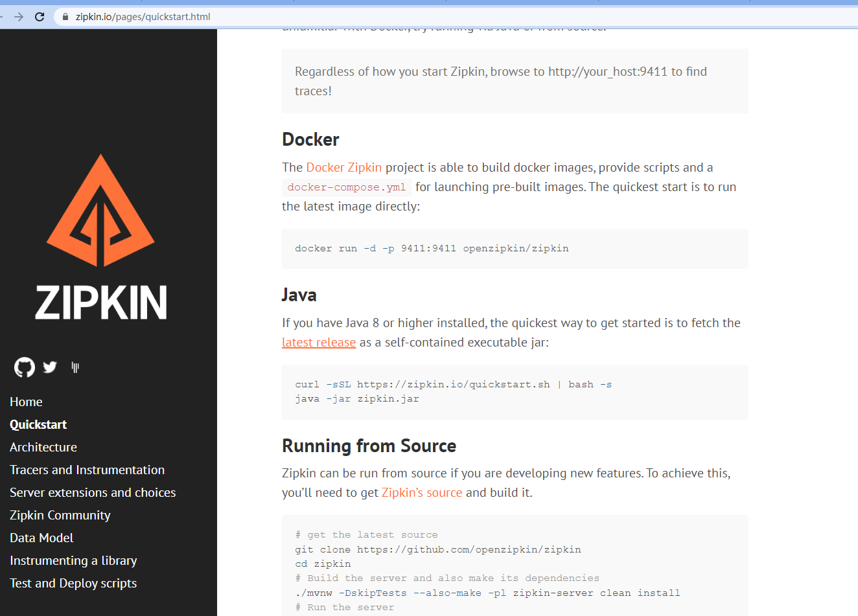Click the ./mvnw -DskipTests command line
The height and width of the screenshot is (616, 858).
[487, 593]
